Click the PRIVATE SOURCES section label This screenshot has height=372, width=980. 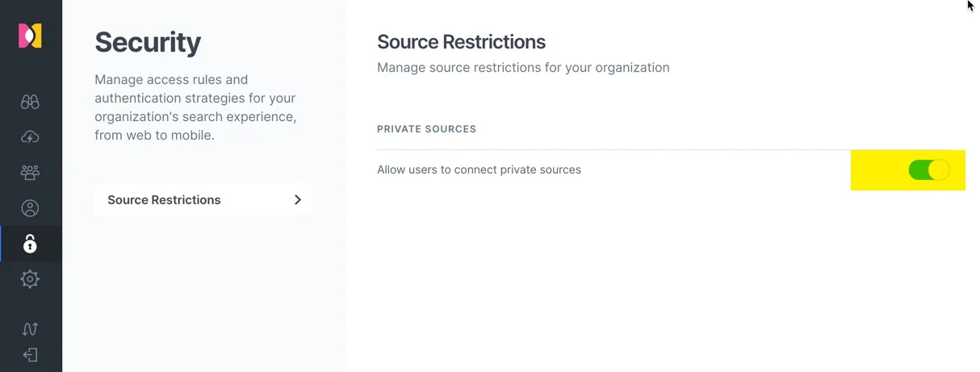pyautogui.click(x=426, y=129)
